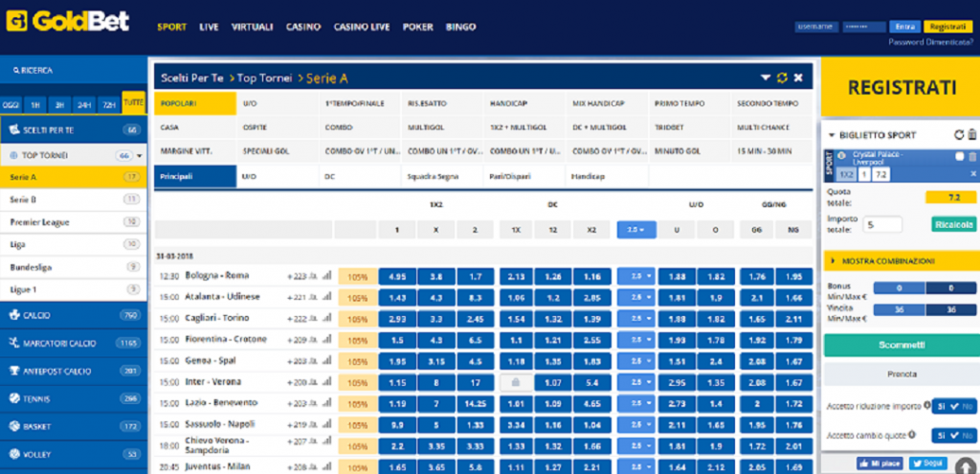Switch to the Ris.Esatto market tab
This screenshot has width=980, height=474.
point(442,103)
